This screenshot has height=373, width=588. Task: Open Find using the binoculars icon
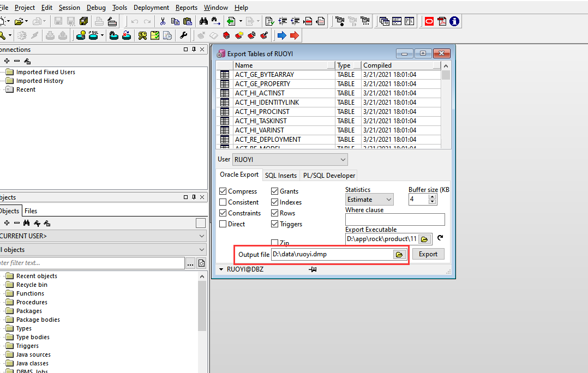click(204, 21)
